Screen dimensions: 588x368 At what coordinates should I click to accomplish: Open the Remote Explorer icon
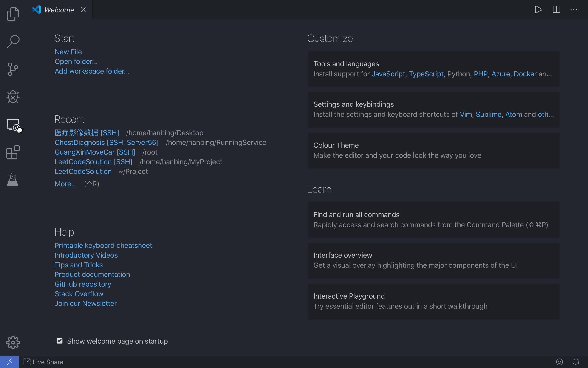click(13, 125)
